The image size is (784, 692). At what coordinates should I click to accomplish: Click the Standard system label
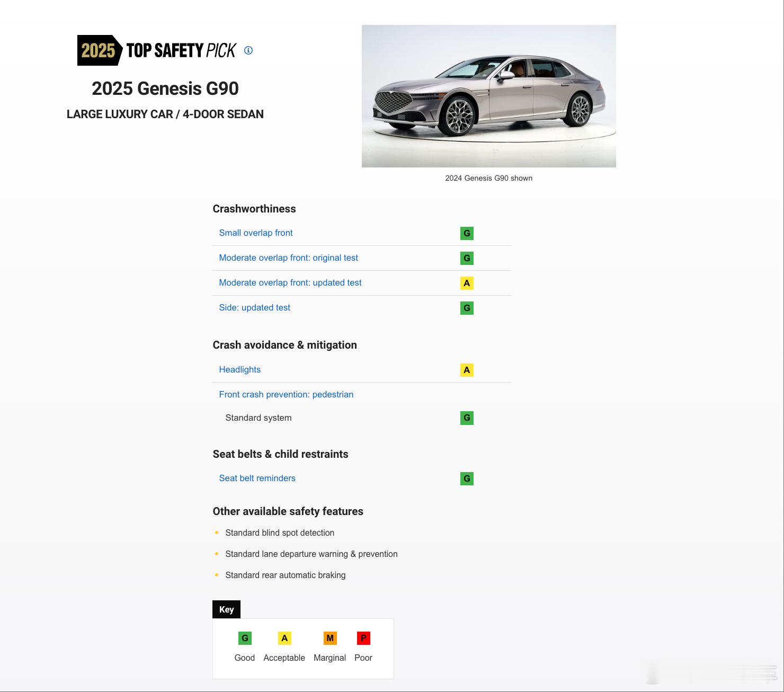point(259,418)
